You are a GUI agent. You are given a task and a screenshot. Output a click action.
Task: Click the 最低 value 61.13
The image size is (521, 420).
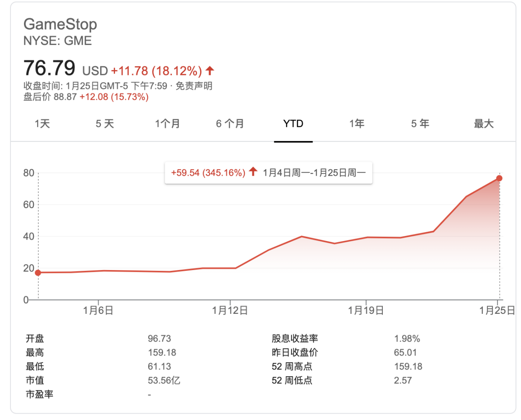[159, 366]
